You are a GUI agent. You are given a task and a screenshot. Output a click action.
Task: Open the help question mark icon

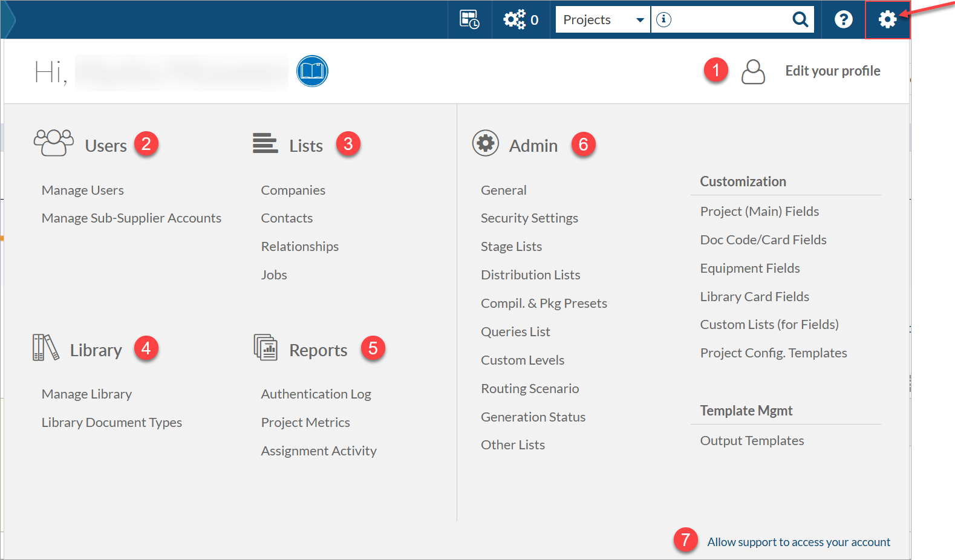pyautogui.click(x=843, y=20)
